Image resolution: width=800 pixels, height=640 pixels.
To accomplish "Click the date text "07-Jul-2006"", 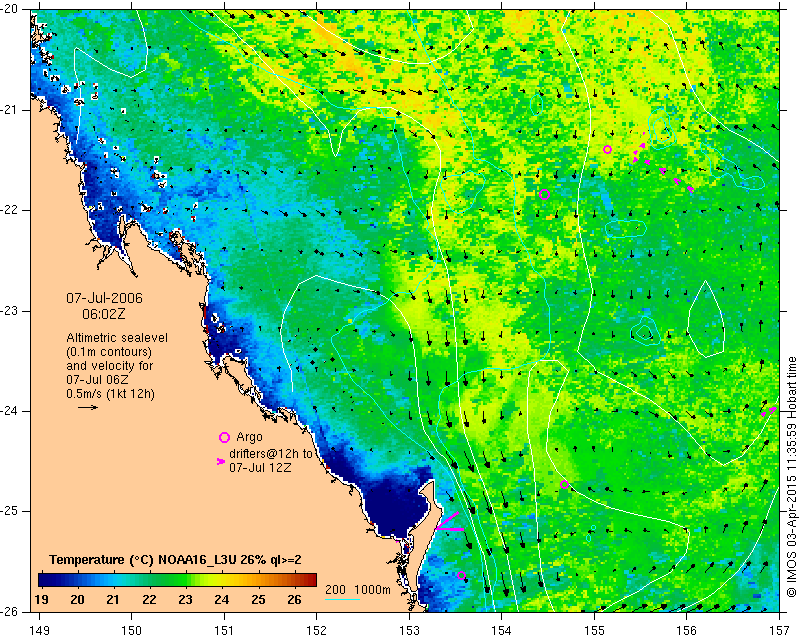I will tap(105, 298).
